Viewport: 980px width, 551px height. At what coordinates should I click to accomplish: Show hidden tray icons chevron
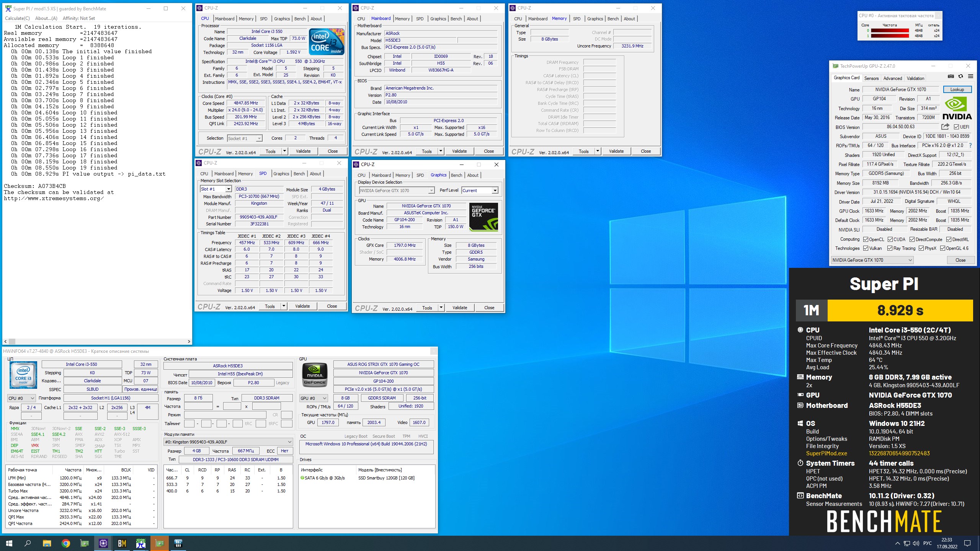click(897, 543)
